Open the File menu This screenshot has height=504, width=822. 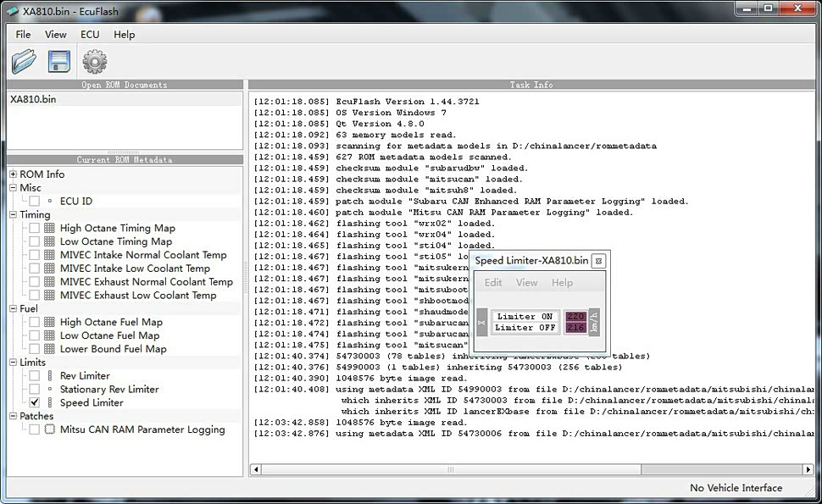click(x=23, y=35)
